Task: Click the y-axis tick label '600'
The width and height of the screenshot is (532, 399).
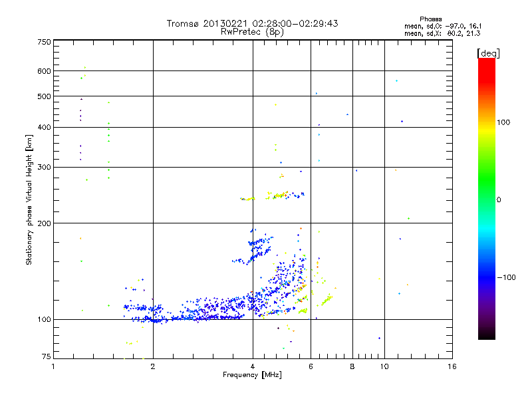Action: click(45, 71)
